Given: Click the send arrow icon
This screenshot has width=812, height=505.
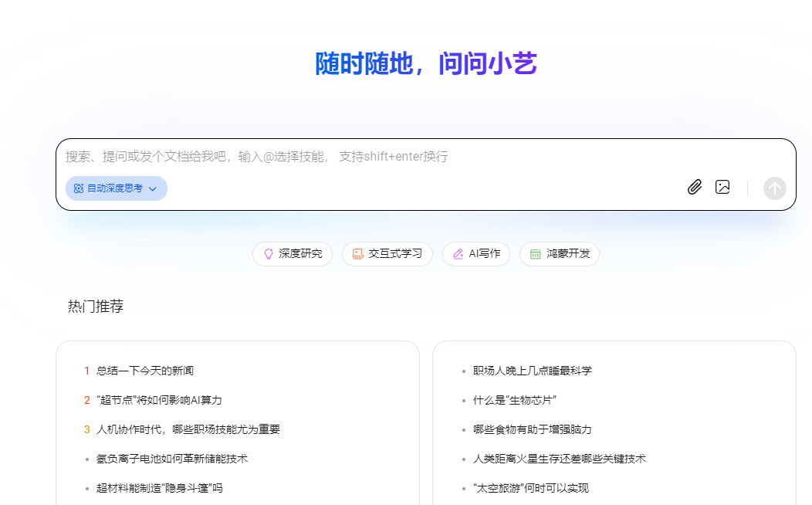Looking at the screenshot, I should click(x=774, y=188).
